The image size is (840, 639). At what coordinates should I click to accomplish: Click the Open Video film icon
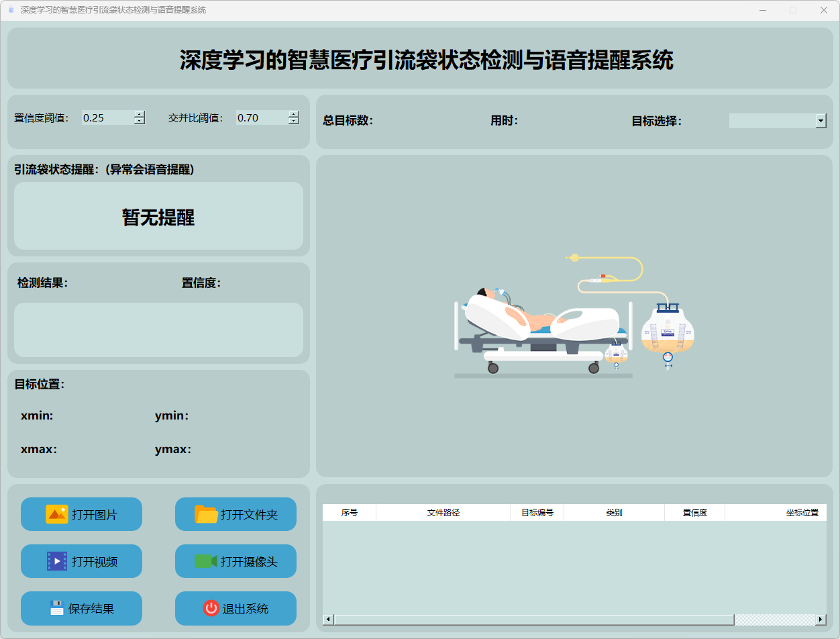tap(57, 561)
